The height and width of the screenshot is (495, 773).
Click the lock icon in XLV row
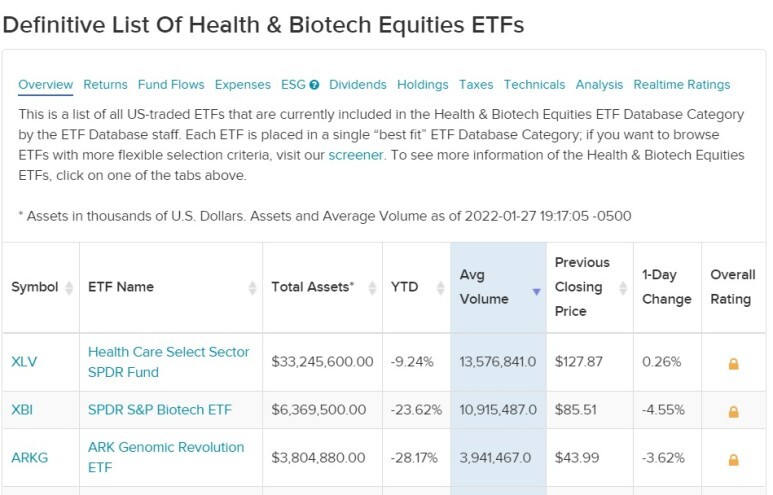click(x=734, y=364)
